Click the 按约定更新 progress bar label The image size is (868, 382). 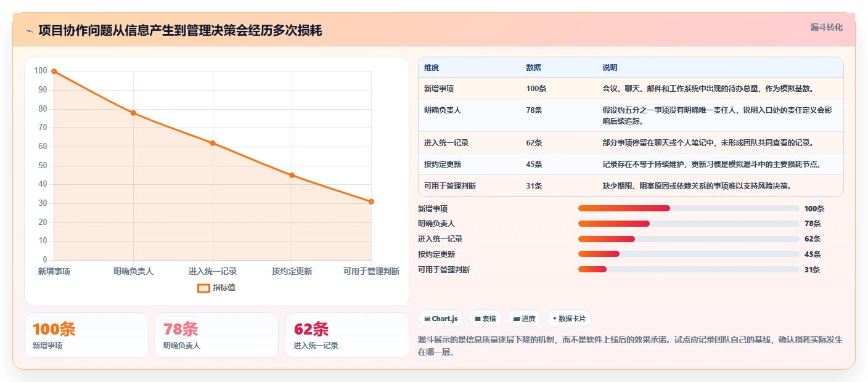[436, 254]
